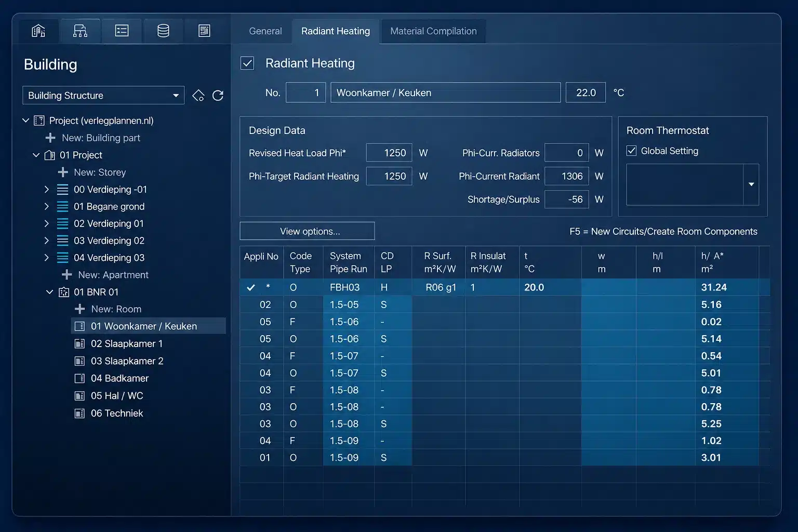Click the View options... button

pyautogui.click(x=307, y=231)
